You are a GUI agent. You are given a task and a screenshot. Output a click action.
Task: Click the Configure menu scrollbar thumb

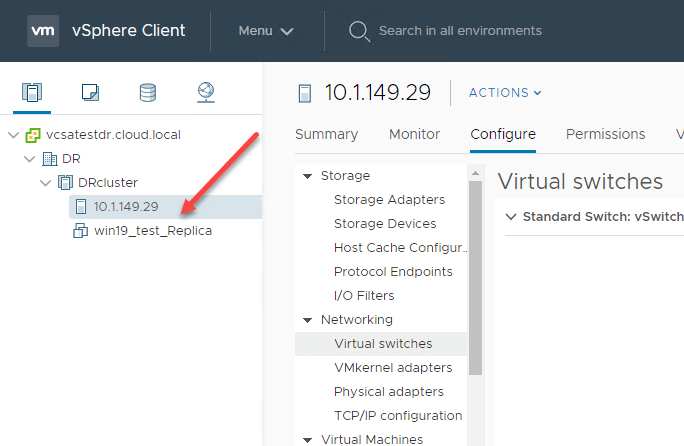(475, 278)
